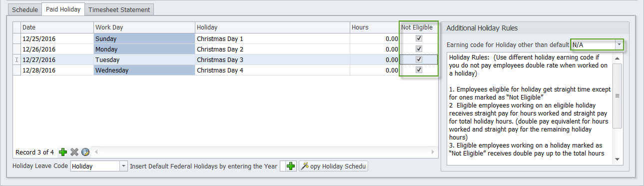Open the Holiday Leave Code dropdown
This screenshot has height=186, width=644.
coord(123,166)
